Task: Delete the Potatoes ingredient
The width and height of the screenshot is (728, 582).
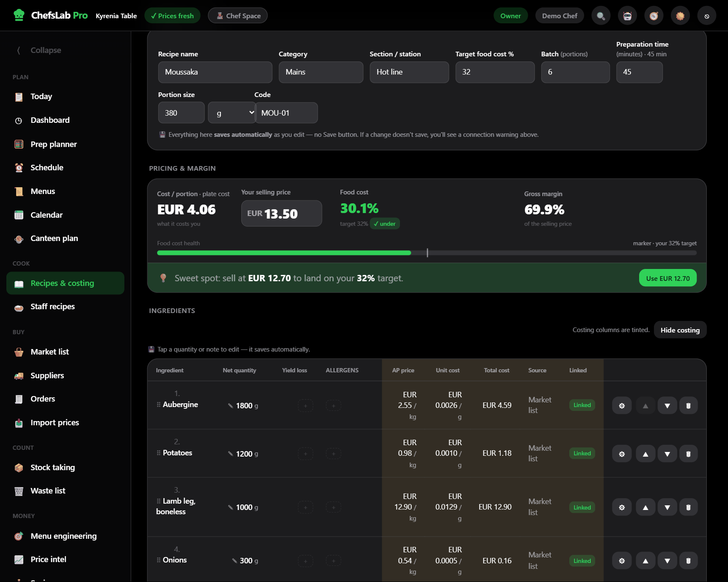Action: (x=688, y=454)
